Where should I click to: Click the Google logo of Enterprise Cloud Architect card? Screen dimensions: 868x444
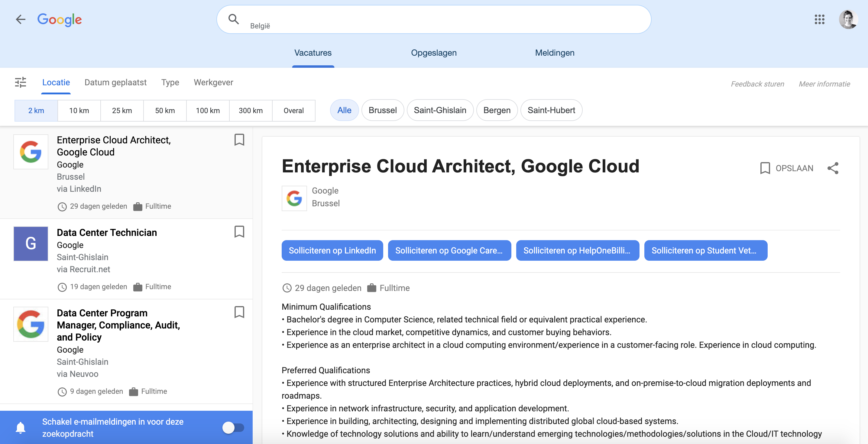pyautogui.click(x=31, y=152)
